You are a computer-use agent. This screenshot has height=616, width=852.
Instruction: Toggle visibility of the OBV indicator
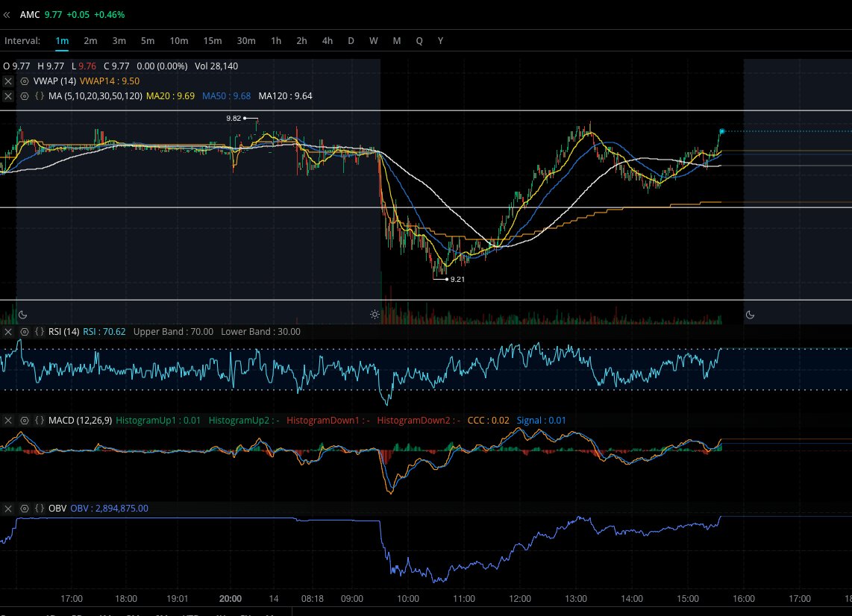[x=25, y=509]
